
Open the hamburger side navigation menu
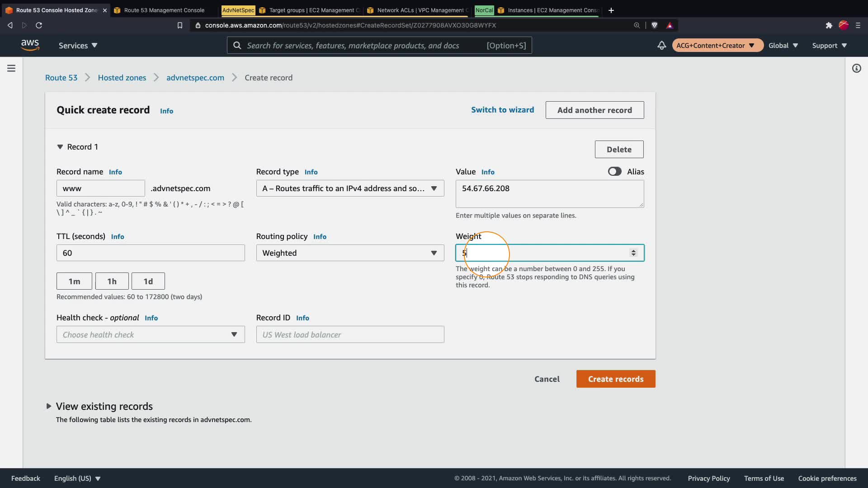(x=11, y=68)
